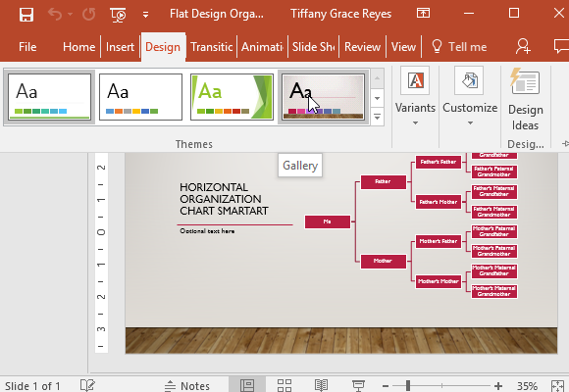569x392 pixels.
Task: Toggle the Notes pane
Action: (x=186, y=386)
